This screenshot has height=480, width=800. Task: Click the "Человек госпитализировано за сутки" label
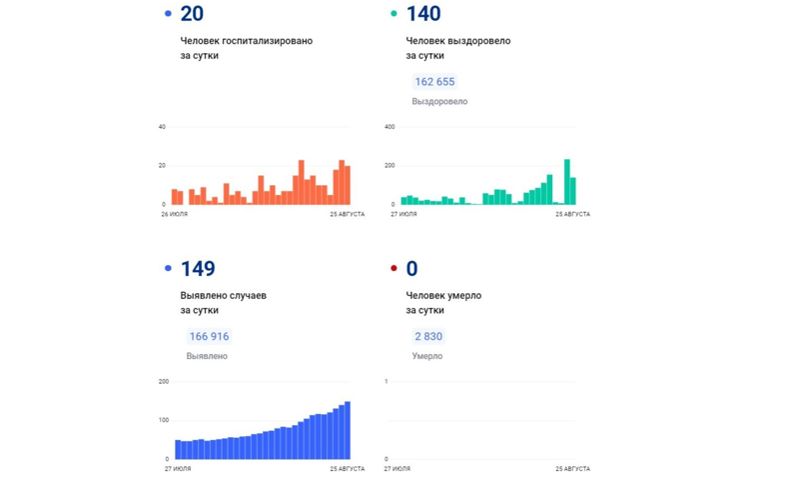coord(246,48)
